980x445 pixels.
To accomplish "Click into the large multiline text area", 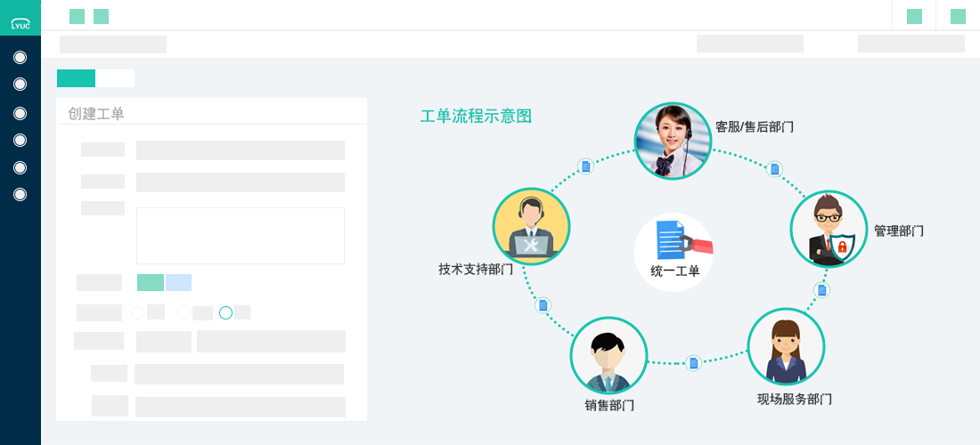I will (x=240, y=236).
